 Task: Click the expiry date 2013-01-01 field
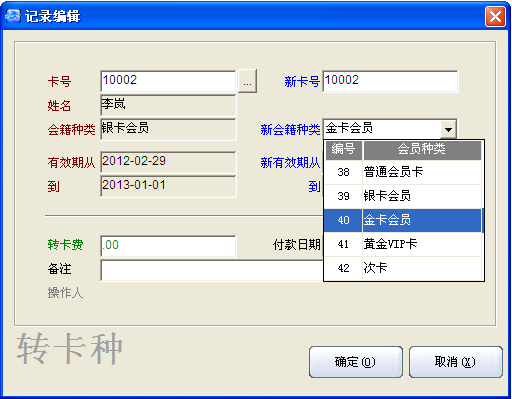click(x=168, y=186)
